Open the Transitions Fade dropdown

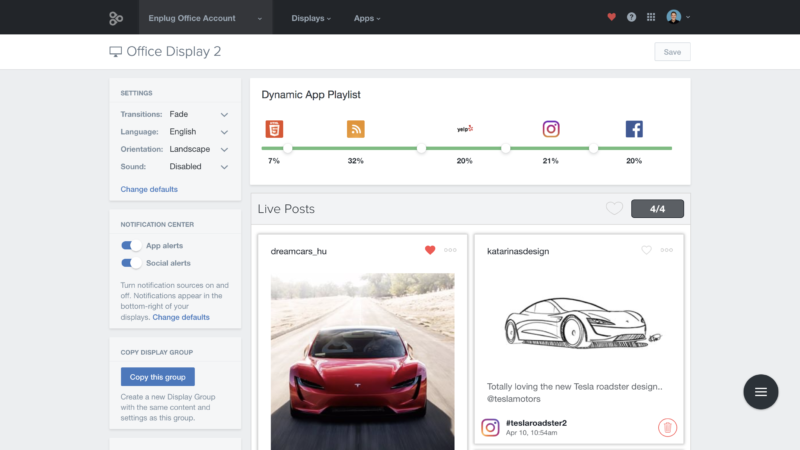click(198, 114)
